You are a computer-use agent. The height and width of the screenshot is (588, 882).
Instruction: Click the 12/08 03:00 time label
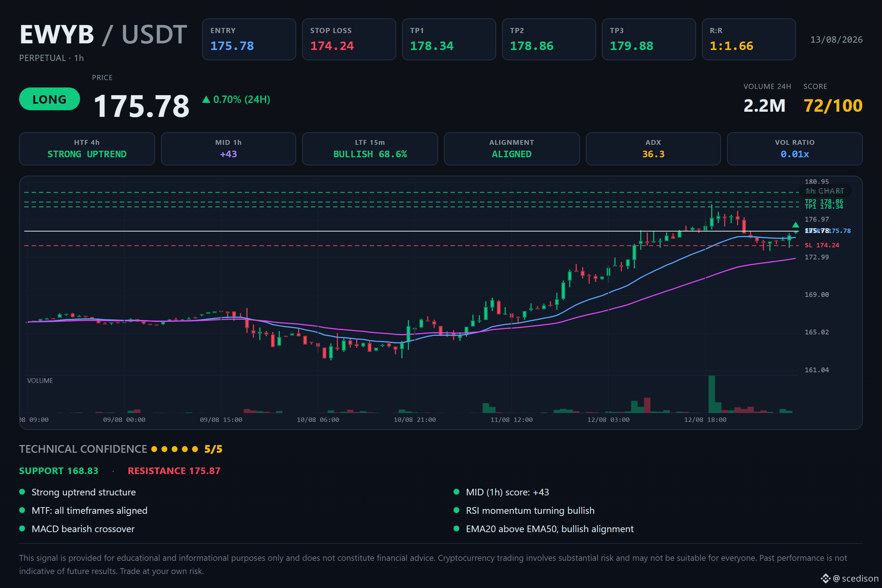coord(608,420)
